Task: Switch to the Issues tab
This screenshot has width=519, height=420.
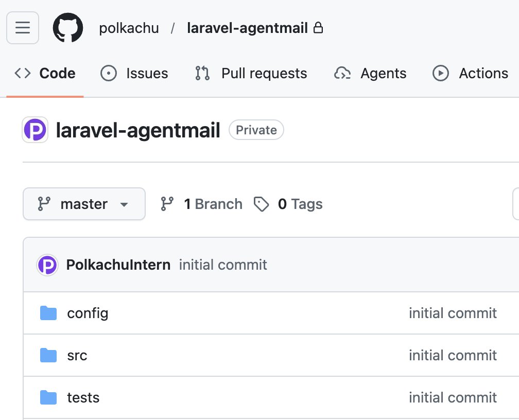Action: pos(134,74)
